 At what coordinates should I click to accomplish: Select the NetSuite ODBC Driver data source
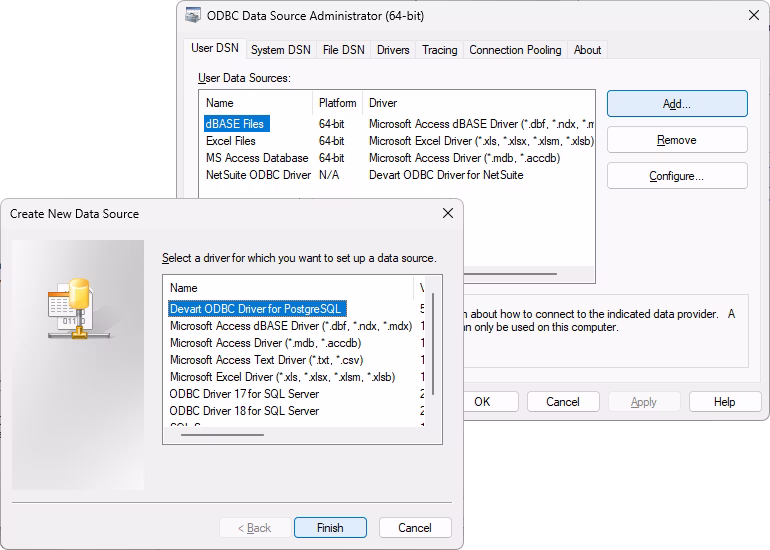tap(258, 175)
